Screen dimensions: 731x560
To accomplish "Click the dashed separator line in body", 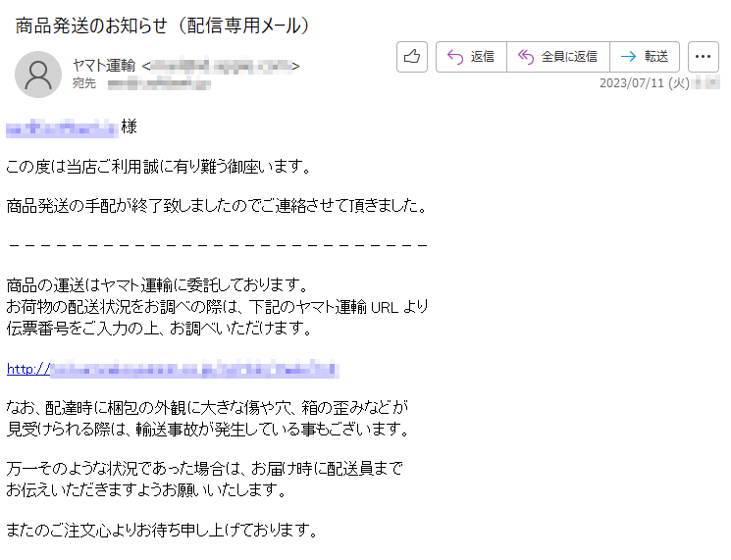I will [x=218, y=245].
